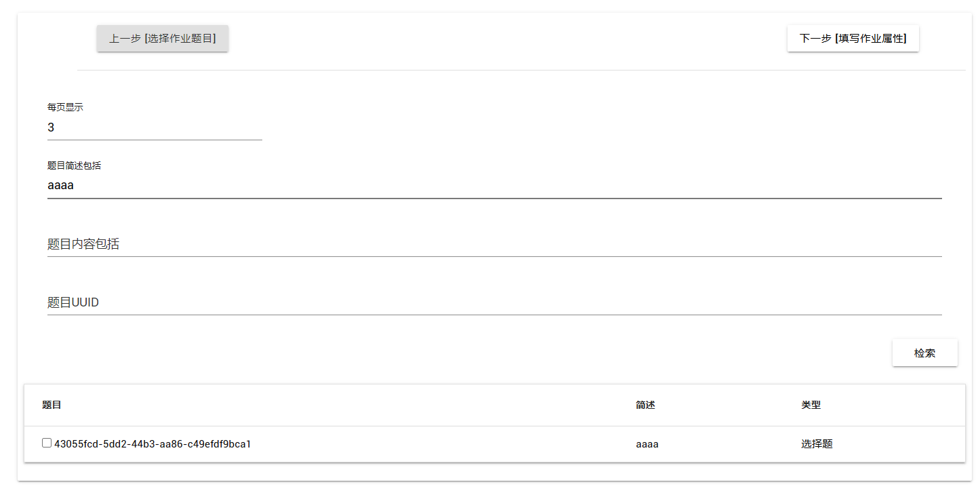980x497 pixels.
Task: Tick the checkbox for question 43055fcd
Action: point(47,443)
